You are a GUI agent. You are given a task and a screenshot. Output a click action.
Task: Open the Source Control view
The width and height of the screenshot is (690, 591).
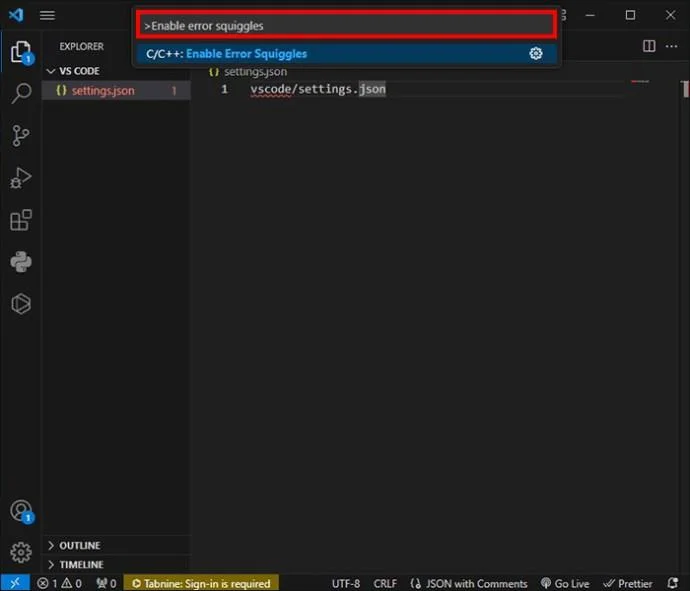pos(21,136)
